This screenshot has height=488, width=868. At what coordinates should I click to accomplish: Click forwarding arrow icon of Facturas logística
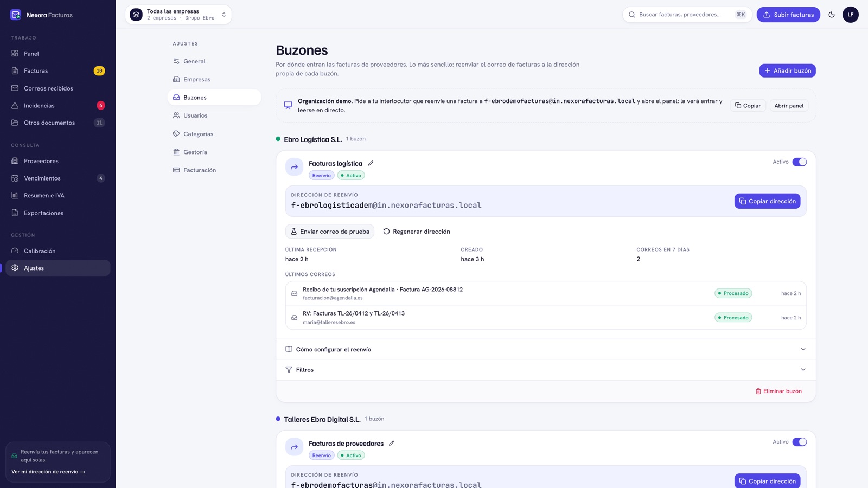[294, 167]
